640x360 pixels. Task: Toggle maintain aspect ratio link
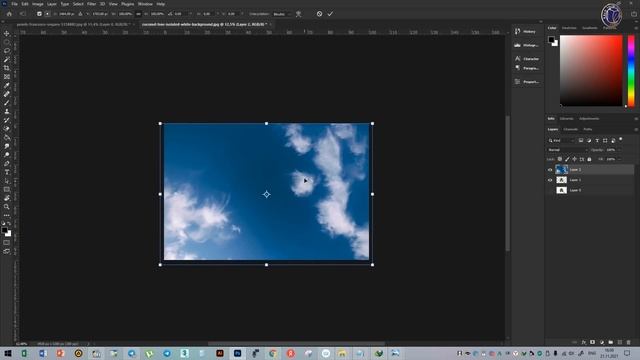tap(138, 14)
